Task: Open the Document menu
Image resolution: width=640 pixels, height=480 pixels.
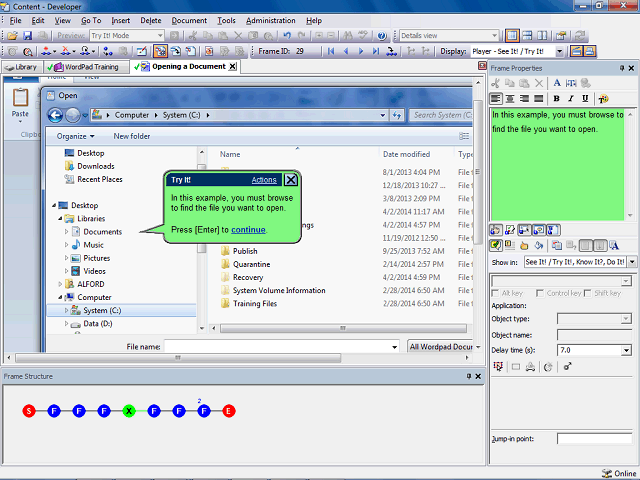Action: (x=189, y=20)
